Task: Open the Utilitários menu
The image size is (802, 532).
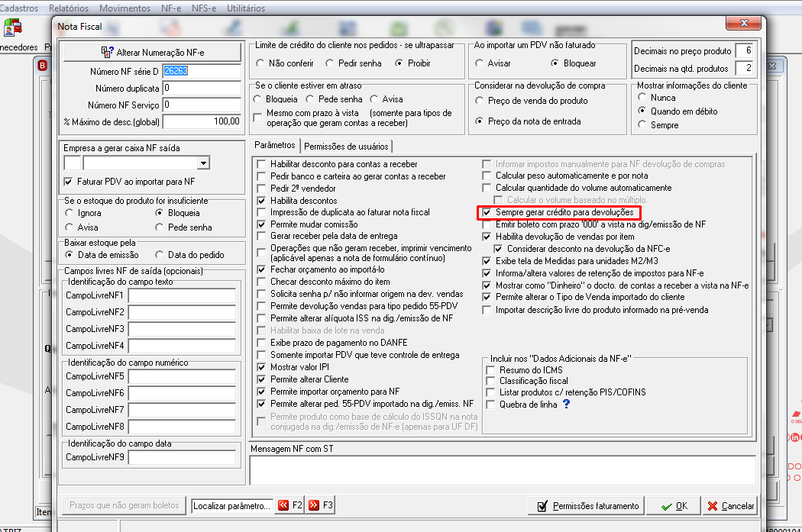Action: tap(245, 8)
